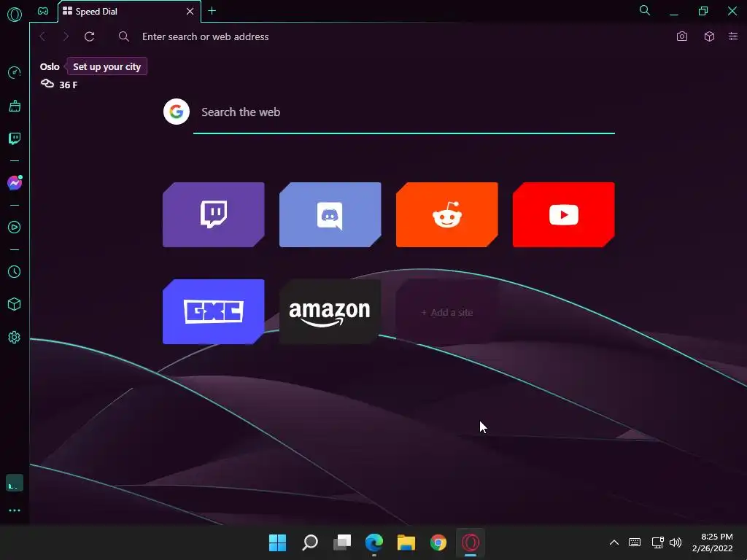
Task: Open network tray icon
Action: [657, 542]
